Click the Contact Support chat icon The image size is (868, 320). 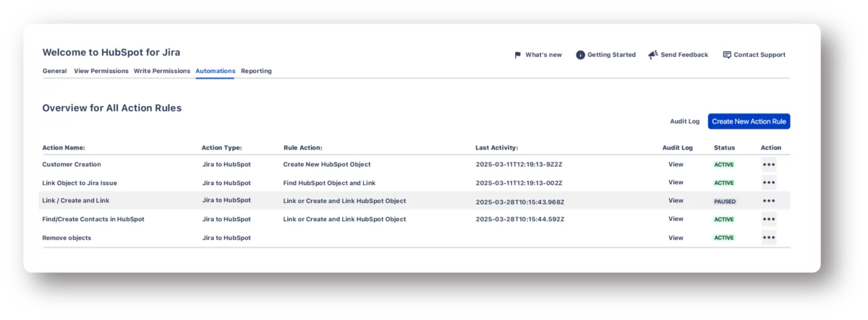pos(727,55)
